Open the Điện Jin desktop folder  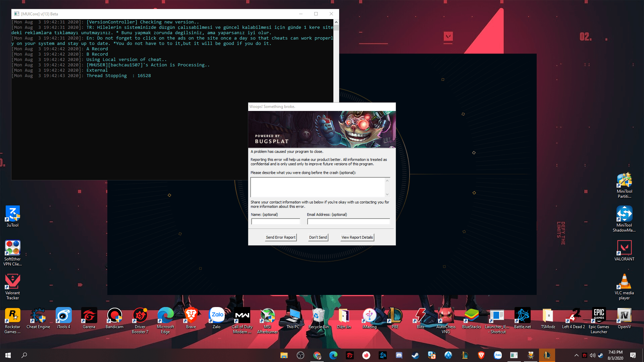click(x=344, y=318)
